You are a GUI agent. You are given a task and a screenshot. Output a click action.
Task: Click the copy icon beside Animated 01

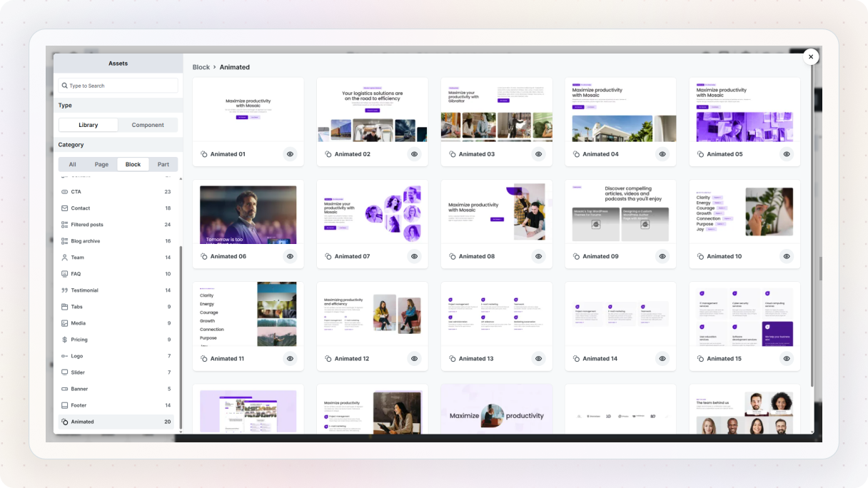point(204,154)
